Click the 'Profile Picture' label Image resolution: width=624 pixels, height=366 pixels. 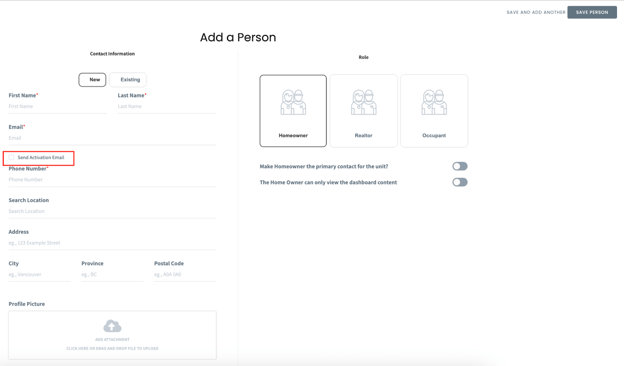tap(27, 304)
